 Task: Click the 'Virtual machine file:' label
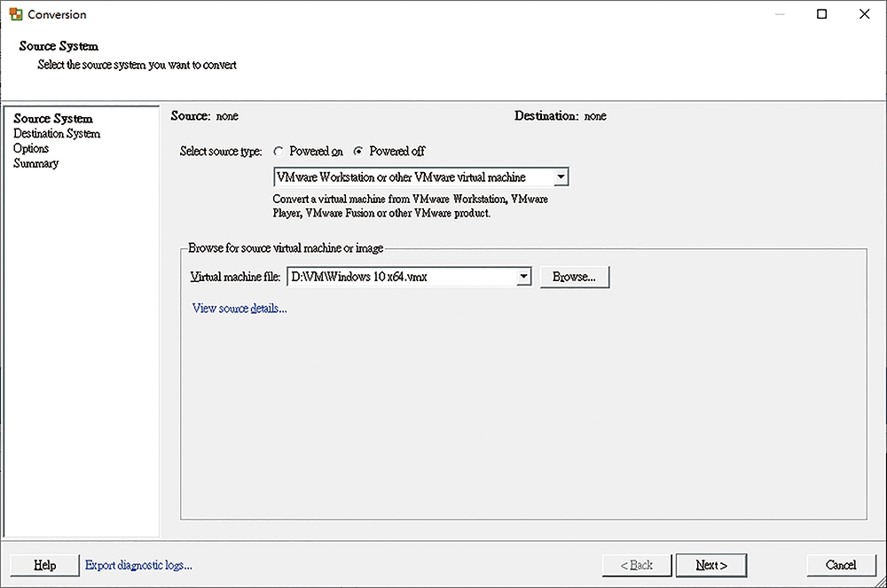tap(235, 277)
